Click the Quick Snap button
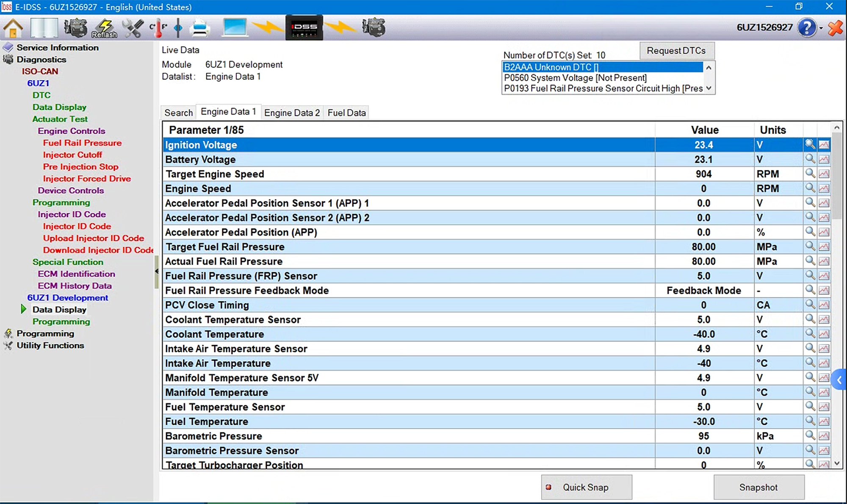 586,487
